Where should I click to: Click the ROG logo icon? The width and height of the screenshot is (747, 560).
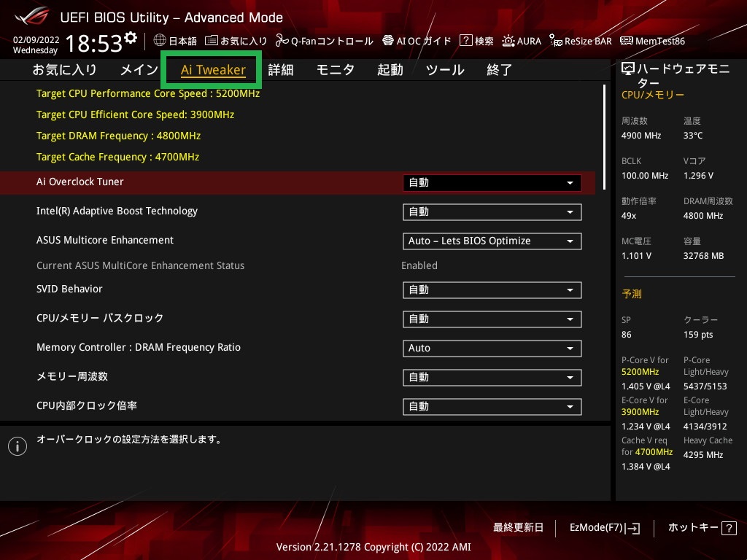[32, 16]
